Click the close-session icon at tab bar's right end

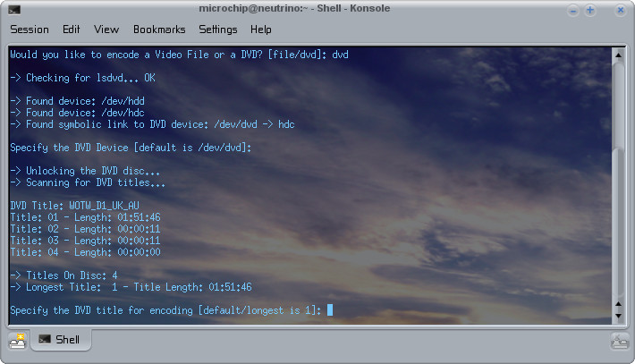619,341
